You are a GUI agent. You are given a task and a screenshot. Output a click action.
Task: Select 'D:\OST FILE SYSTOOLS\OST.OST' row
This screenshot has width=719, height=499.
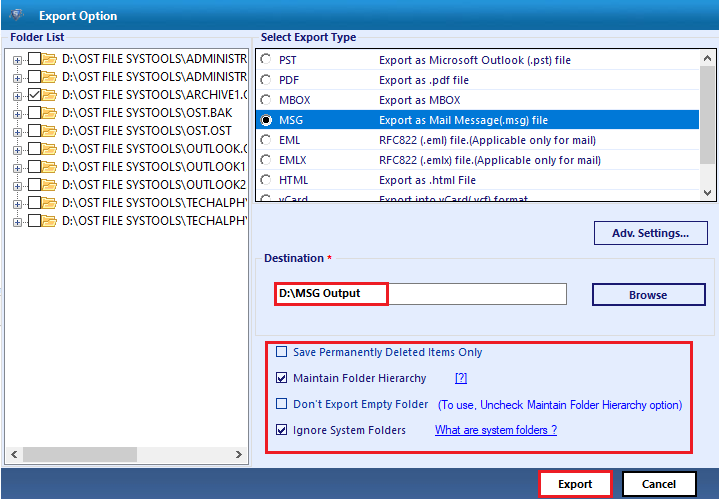[147, 131]
